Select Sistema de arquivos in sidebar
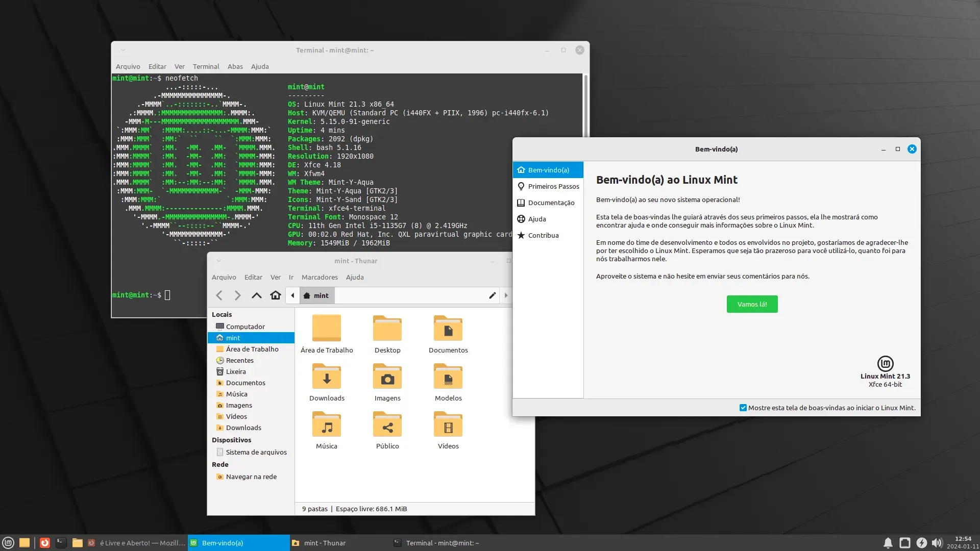 251,452
